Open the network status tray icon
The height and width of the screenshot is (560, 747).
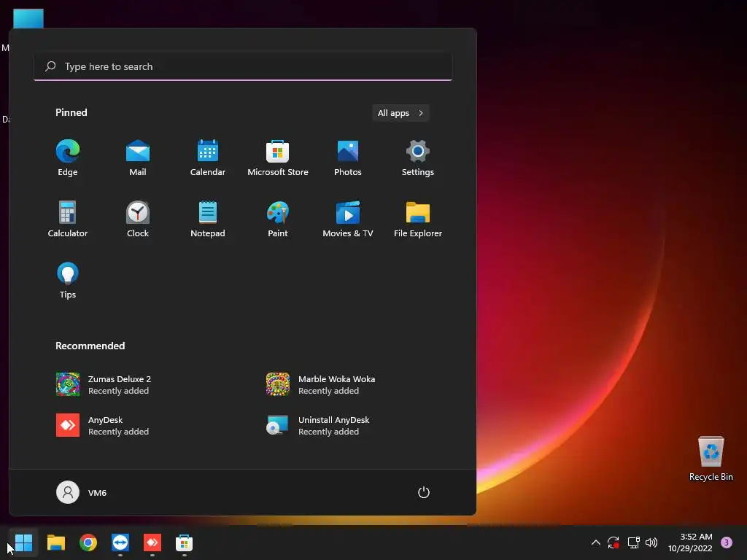(x=634, y=542)
